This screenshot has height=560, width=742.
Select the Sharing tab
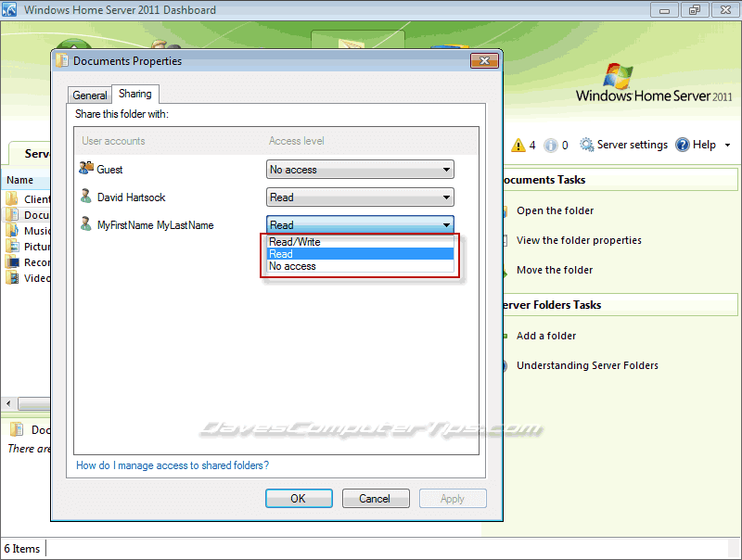134,94
